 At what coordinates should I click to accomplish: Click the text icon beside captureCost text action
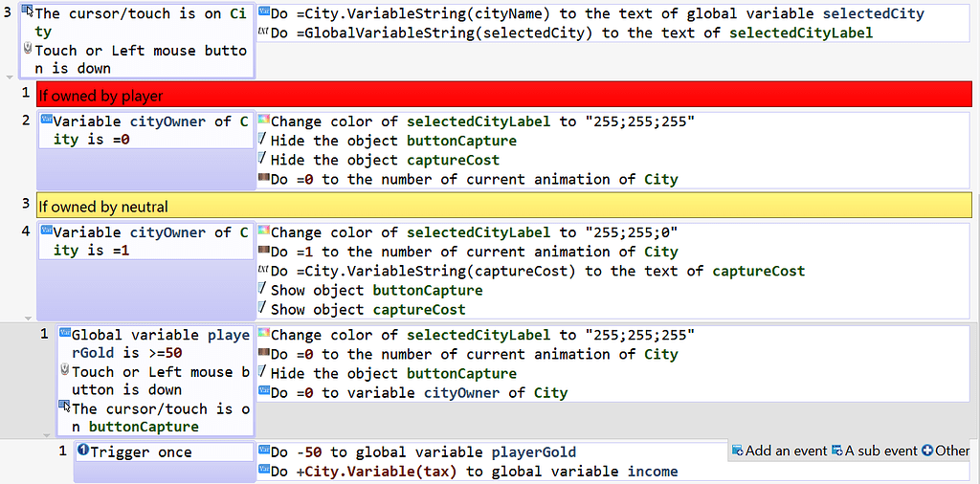[x=263, y=271]
